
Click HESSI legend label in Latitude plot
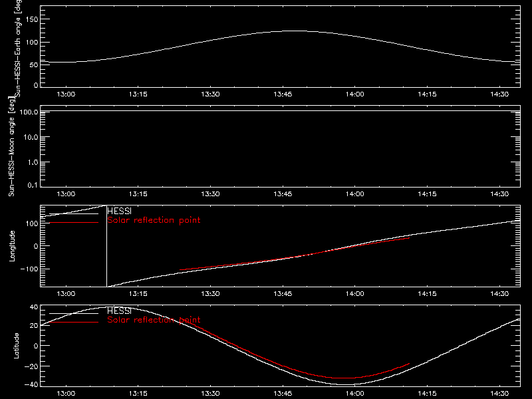coord(119,311)
